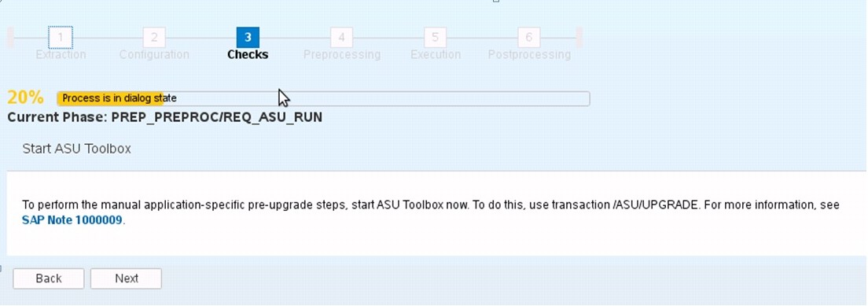Screen dimensions: 868x306
Task: Continue with the Next button
Action: pyautogui.click(x=127, y=278)
